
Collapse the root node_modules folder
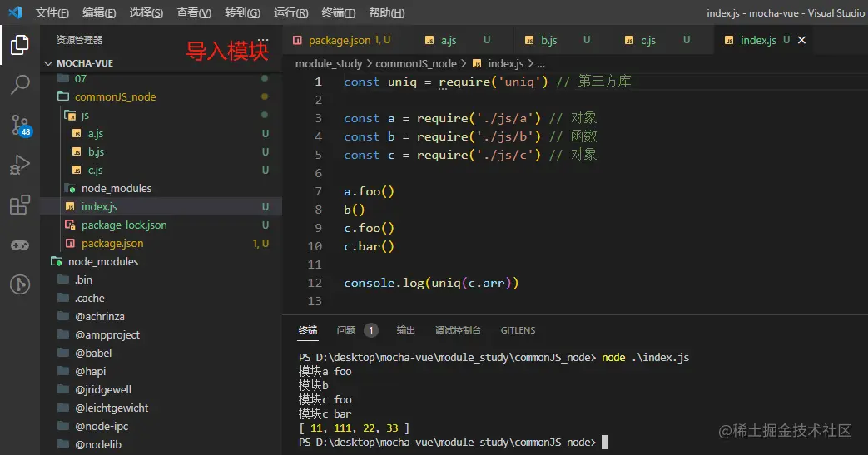tap(161, 261)
